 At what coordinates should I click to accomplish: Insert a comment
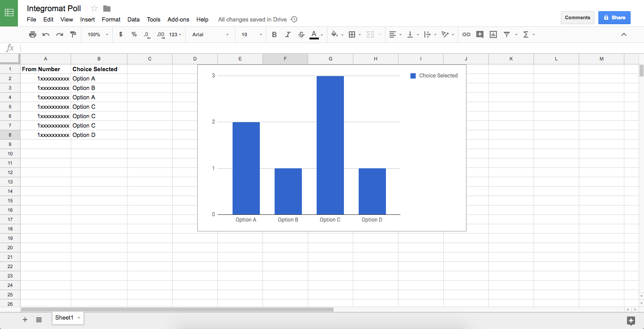coord(479,34)
